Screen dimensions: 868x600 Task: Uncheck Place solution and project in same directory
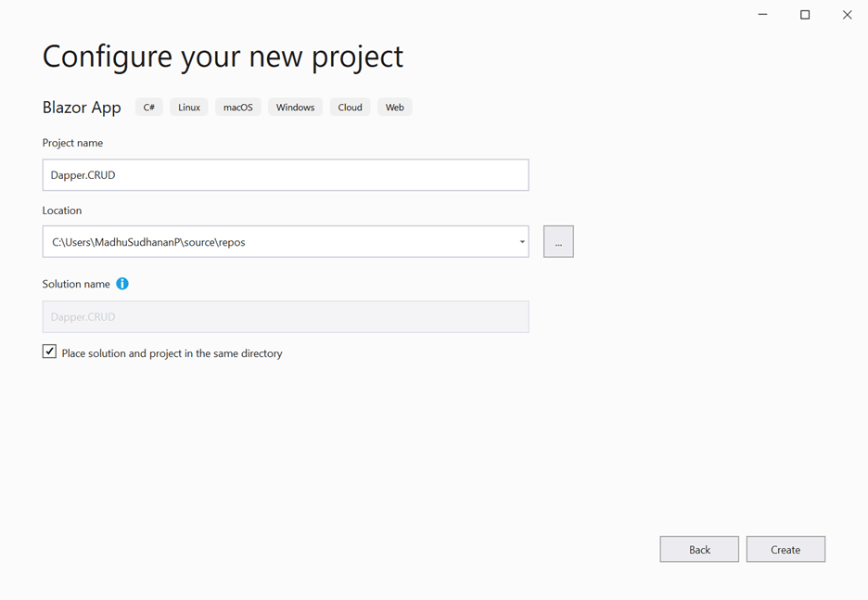[x=49, y=352]
